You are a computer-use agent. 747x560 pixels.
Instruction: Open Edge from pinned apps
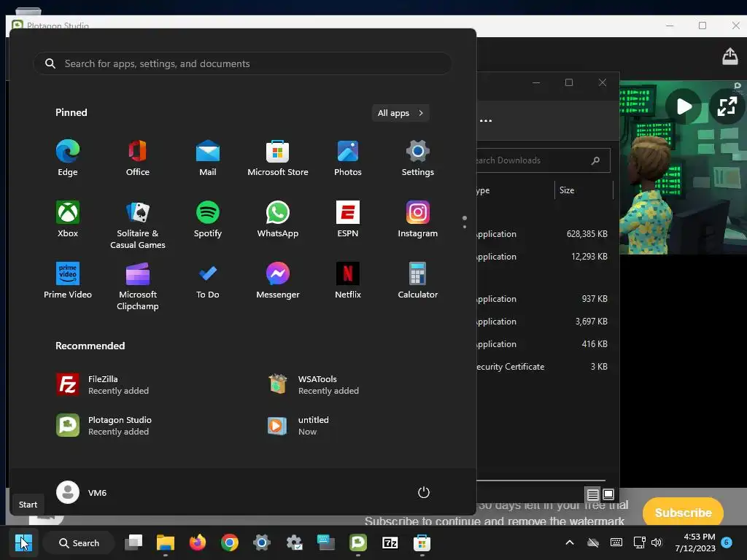point(68,158)
